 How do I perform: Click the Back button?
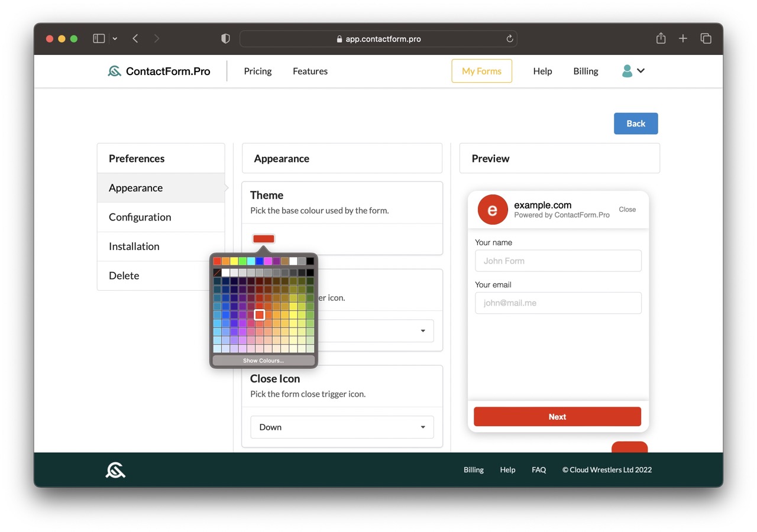pyautogui.click(x=636, y=124)
